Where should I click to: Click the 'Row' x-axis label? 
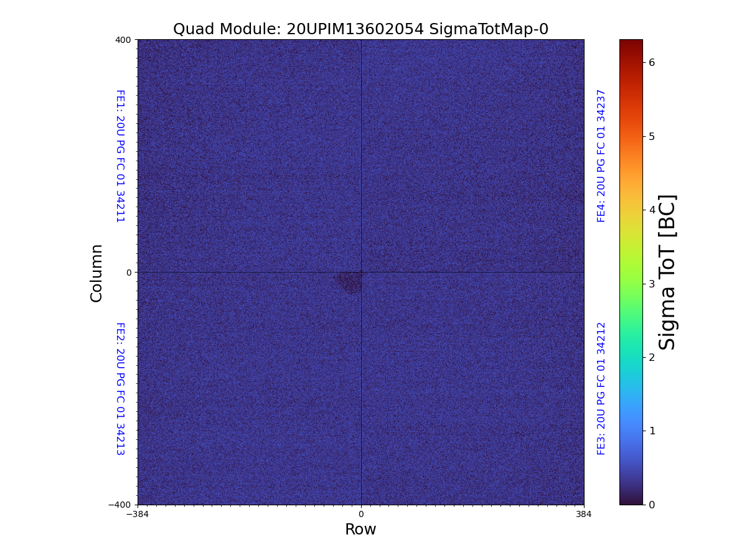tap(360, 530)
